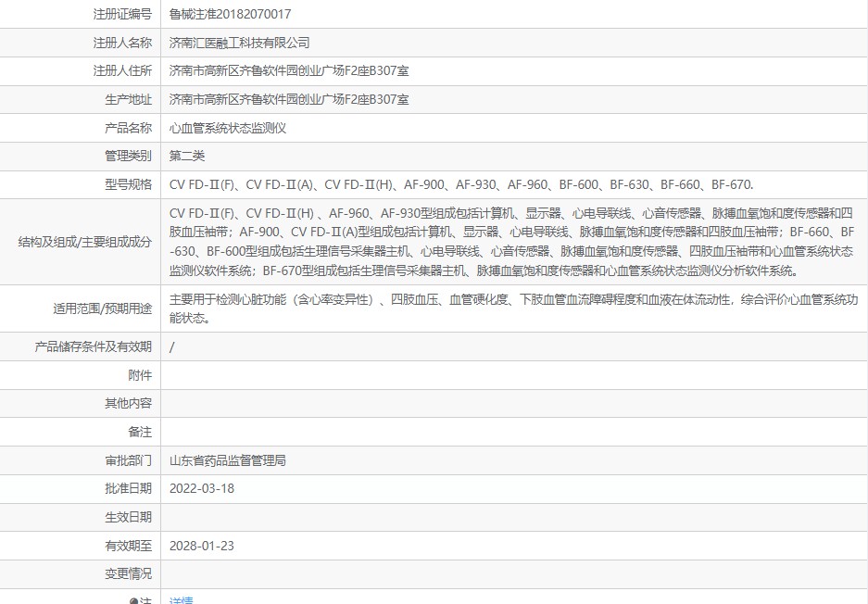Select the 生效日期 label
This screenshot has height=604, width=868.
click(x=129, y=517)
